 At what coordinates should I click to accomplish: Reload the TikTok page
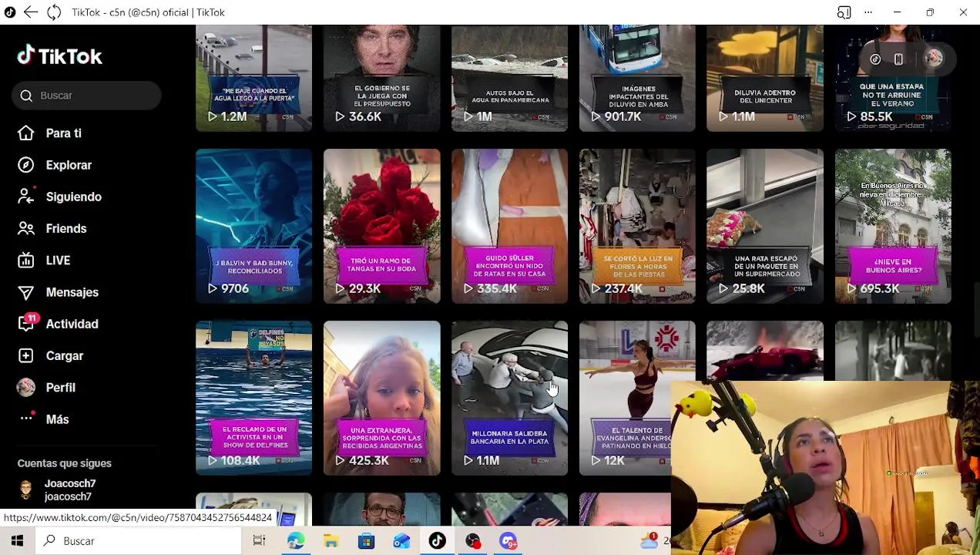click(54, 12)
